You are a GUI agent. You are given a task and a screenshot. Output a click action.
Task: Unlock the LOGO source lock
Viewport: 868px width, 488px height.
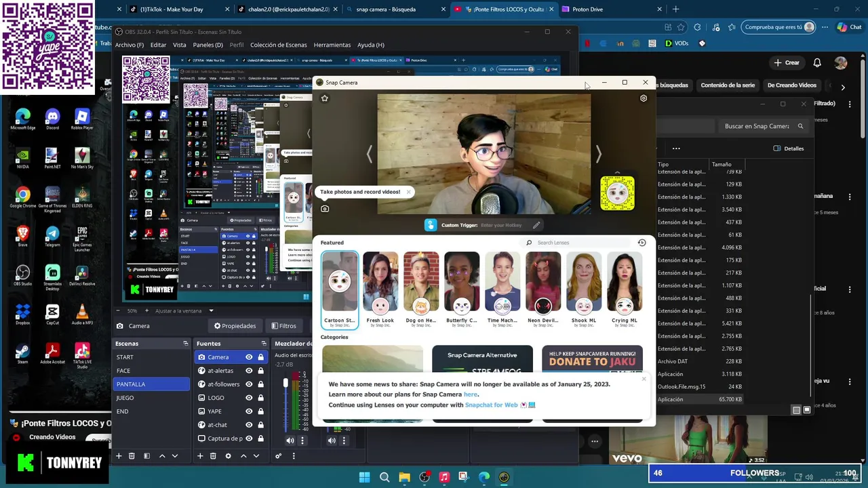coord(260,398)
